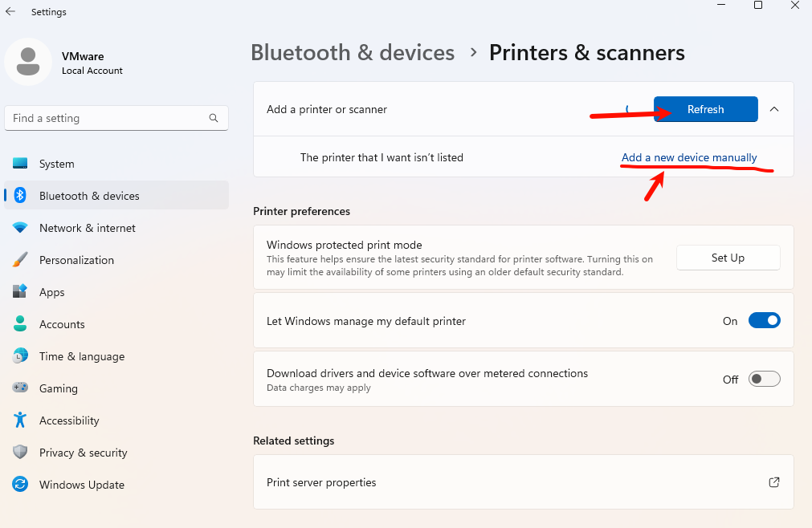Click the Gaming controller icon
This screenshot has width=812, height=528.
click(x=20, y=388)
